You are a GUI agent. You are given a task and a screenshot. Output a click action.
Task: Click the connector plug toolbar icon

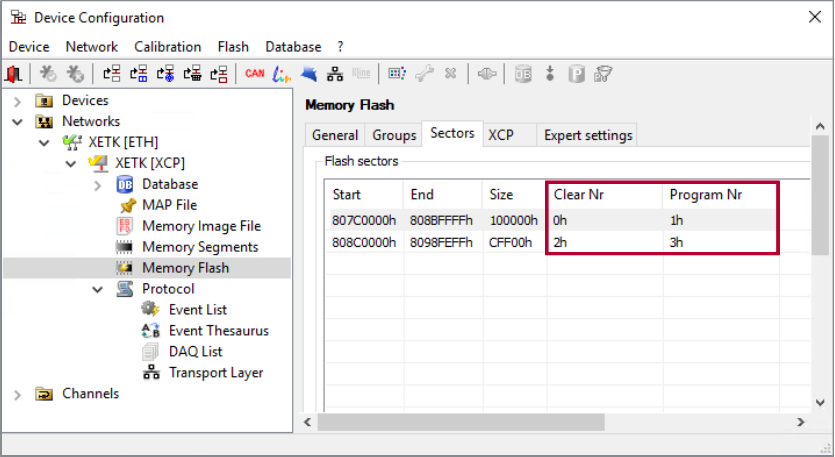pos(487,74)
